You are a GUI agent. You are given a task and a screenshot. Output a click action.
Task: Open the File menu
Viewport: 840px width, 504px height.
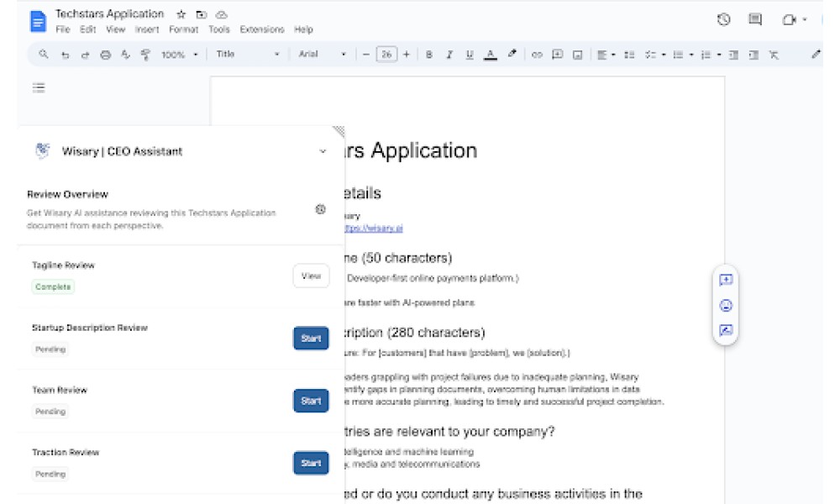(x=63, y=29)
